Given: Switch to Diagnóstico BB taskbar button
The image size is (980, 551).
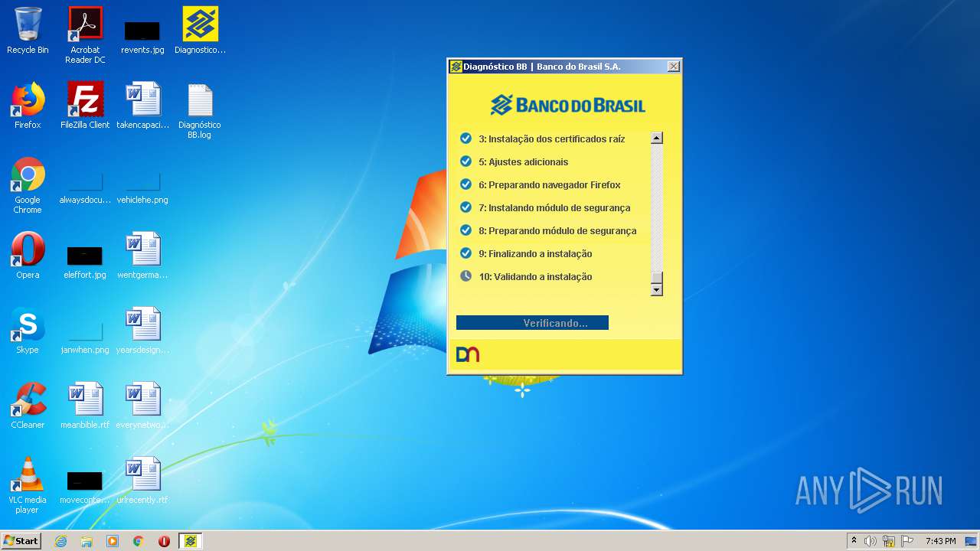Looking at the screenshot, I should [x=191, y=541].
